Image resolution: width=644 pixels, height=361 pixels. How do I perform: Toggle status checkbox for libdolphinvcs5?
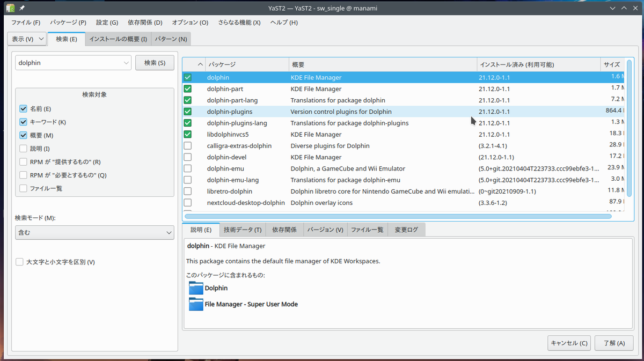point(187,134)
